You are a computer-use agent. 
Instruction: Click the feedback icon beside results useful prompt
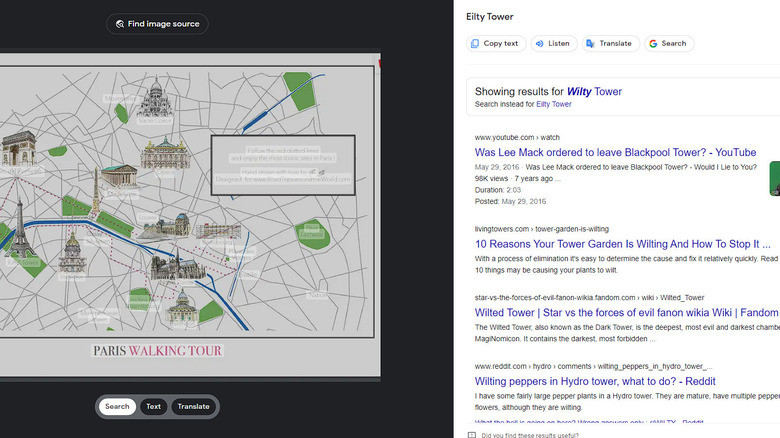click(x=472, y=435)
